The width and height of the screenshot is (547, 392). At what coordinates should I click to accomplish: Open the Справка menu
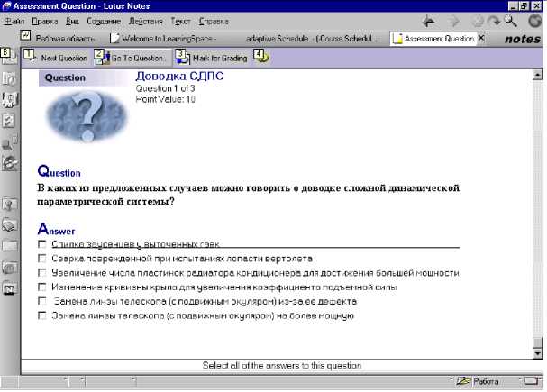214,22
